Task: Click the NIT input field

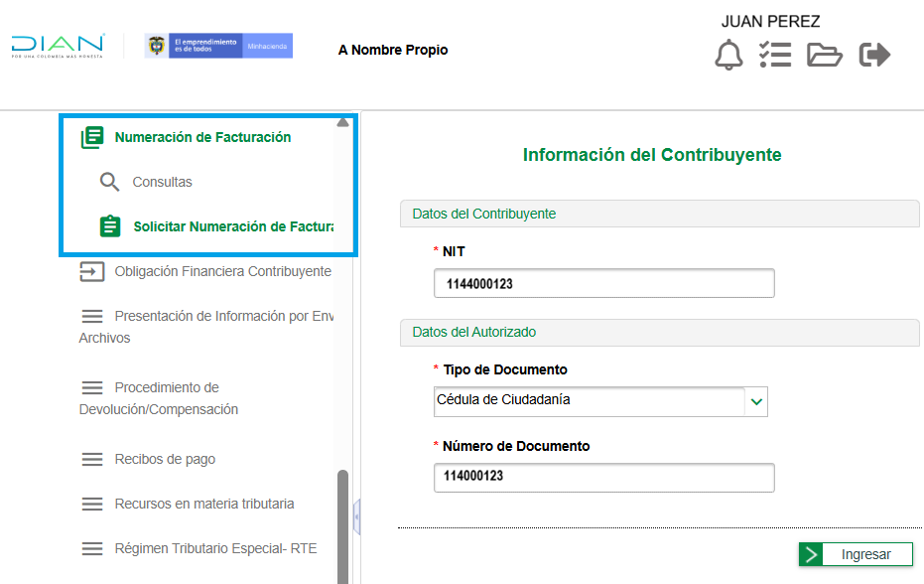Action: tap(603, 284)
